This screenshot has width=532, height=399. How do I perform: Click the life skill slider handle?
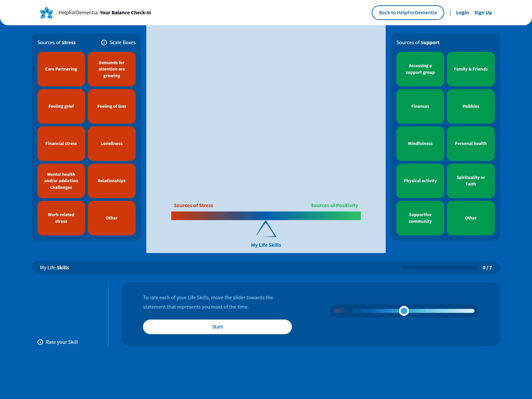pos(404,311)
